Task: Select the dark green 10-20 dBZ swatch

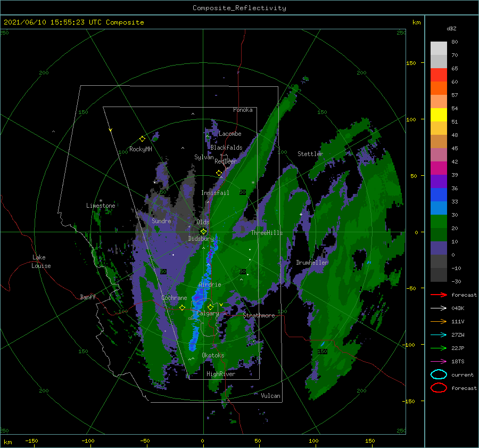Action: coord(439,235)
